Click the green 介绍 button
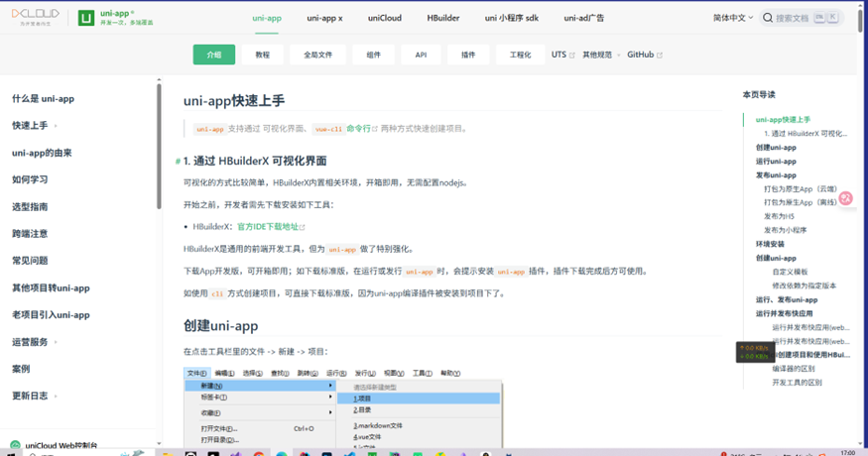This screenshot has height=456, width=868. pyautogui.click(x=214, y=55)
